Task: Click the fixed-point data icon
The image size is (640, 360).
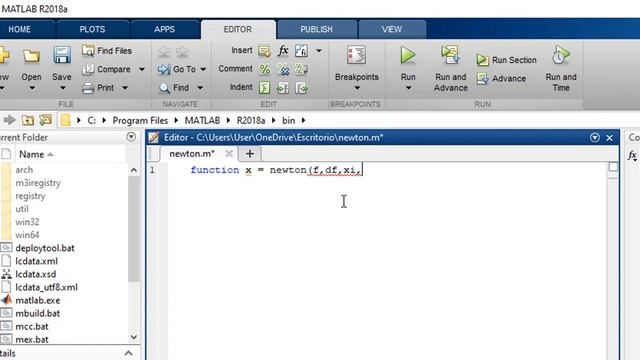Action: coord(301,51)
